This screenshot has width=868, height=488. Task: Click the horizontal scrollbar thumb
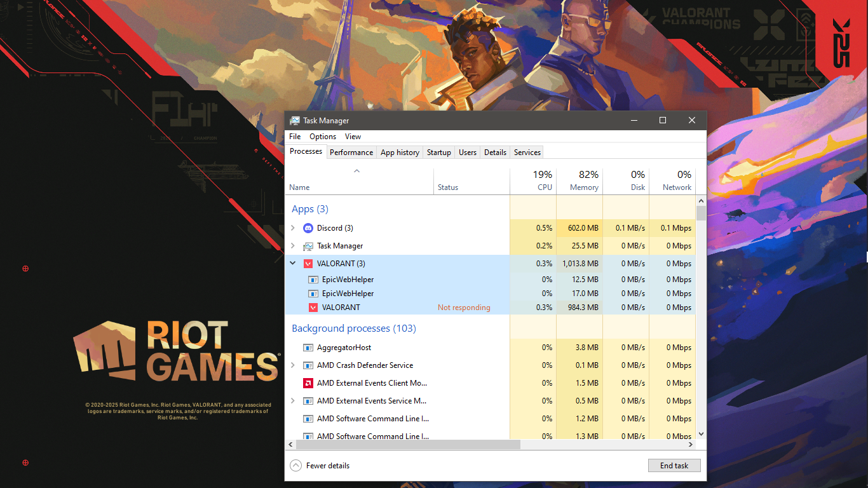coord(407,445)
